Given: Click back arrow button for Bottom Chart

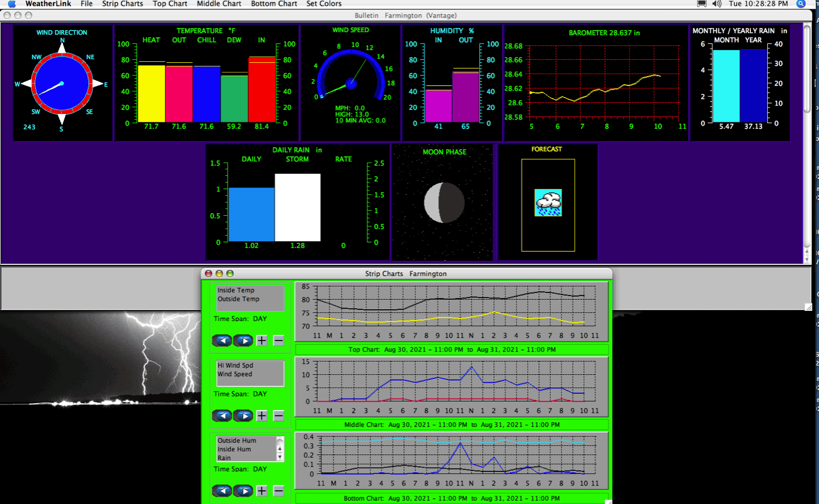Looking at the screenshot, I should coord(222,491).
